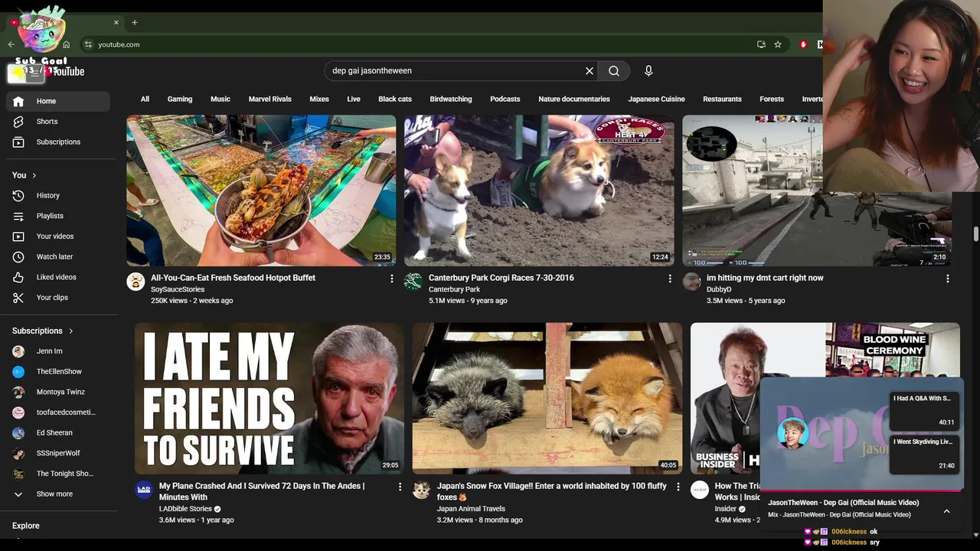The height and width of the screenshot is (551, 980).
Task: Click the Japan Animal Travels channel avatar
Action: pyautogui.click(x=422, y=490)
